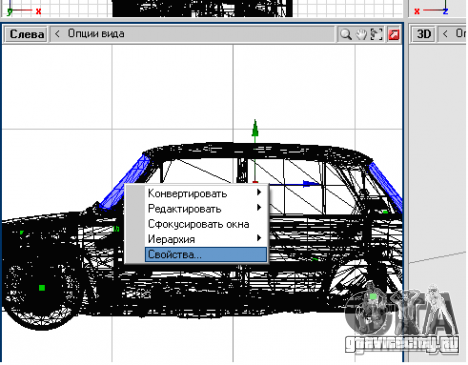This screenshot has height=365, width=468.
Task: Expand Иерархия arrow in context menu
Action: pyautogui.click(x=259, y=238)
